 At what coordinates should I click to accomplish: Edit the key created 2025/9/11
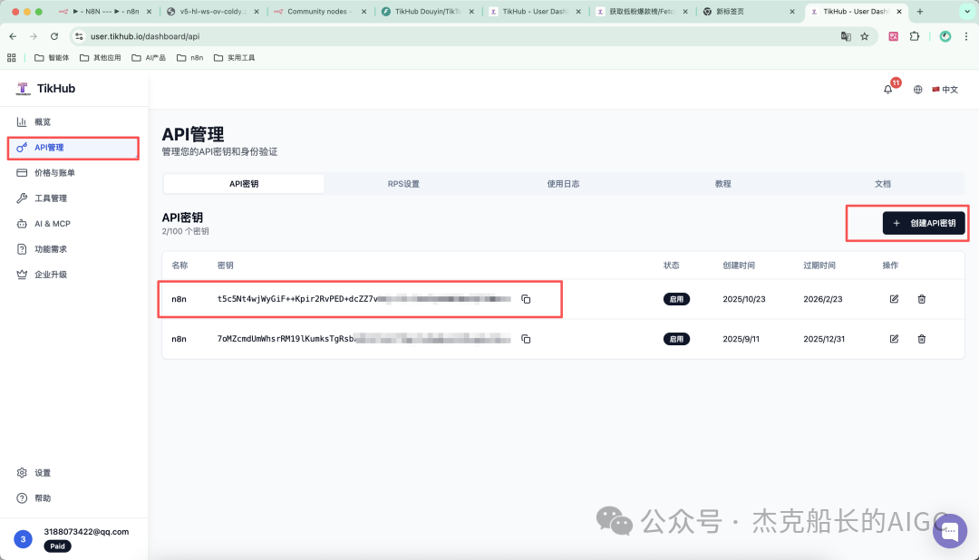click(x=894, y=339)
